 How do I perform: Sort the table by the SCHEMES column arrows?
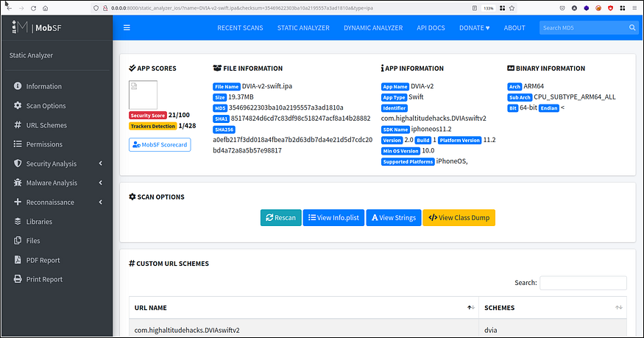click(x=618, y=308)
